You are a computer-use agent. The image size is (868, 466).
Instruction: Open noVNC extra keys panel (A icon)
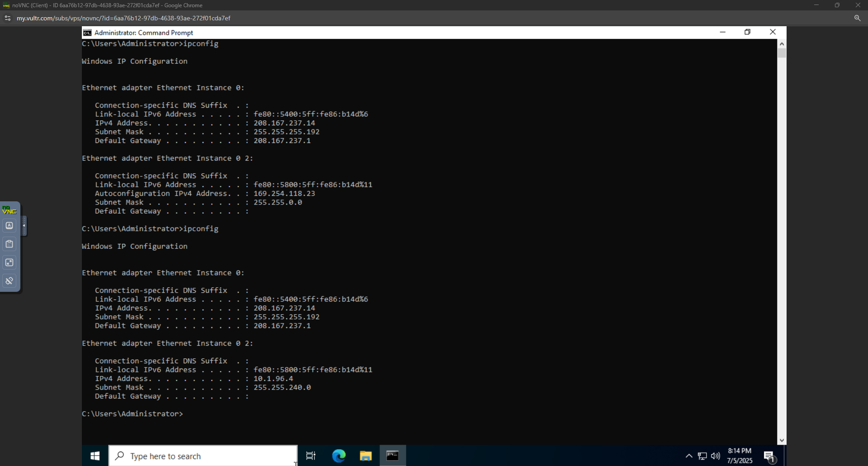[x=9, y=225]
